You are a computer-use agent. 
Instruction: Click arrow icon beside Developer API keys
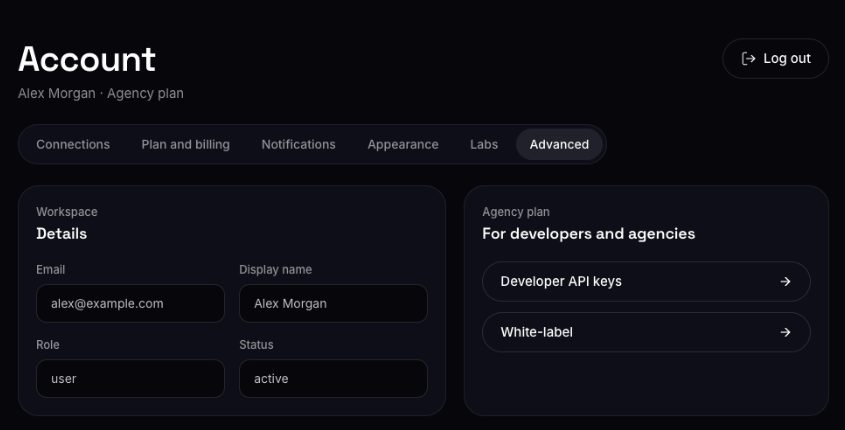[785, 281]
